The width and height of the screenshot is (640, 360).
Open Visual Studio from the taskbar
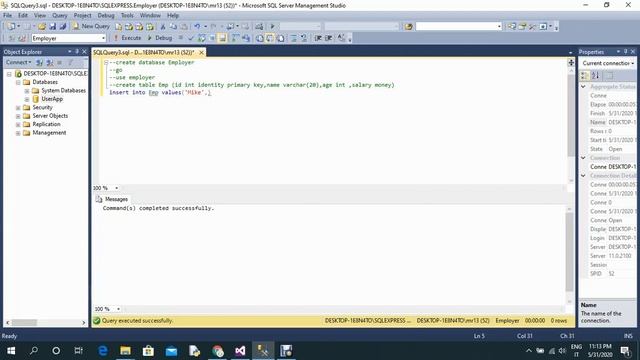tap(240, 351)
